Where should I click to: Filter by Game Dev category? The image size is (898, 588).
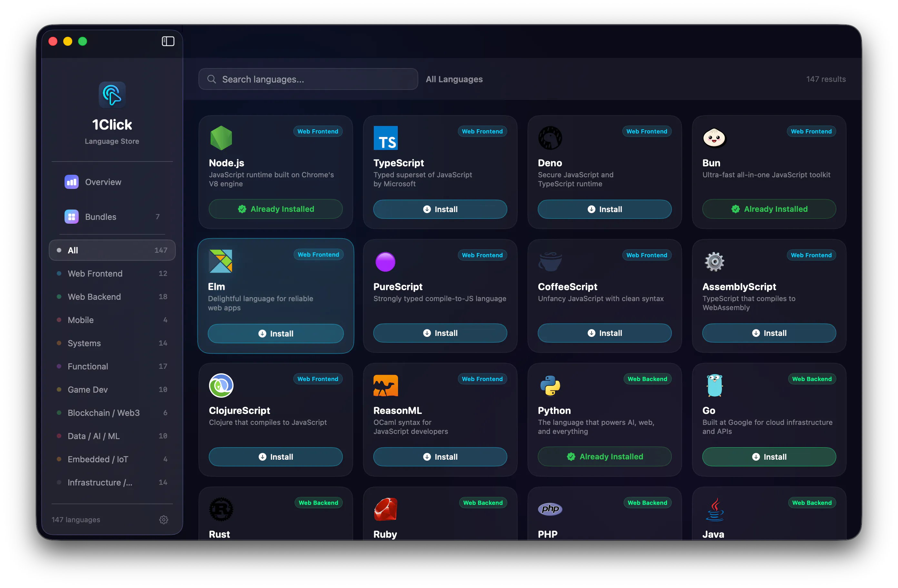coord(112,389)
